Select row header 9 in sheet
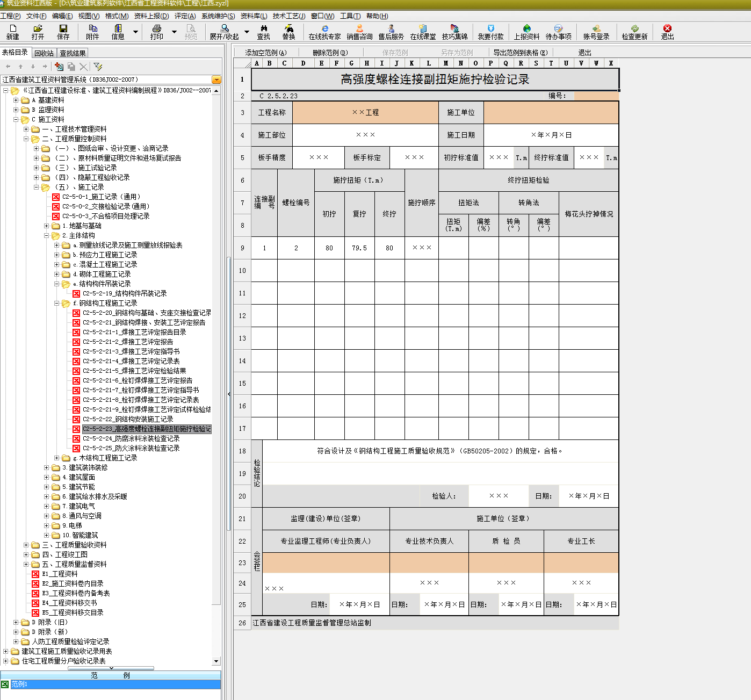 pos(242,248)
